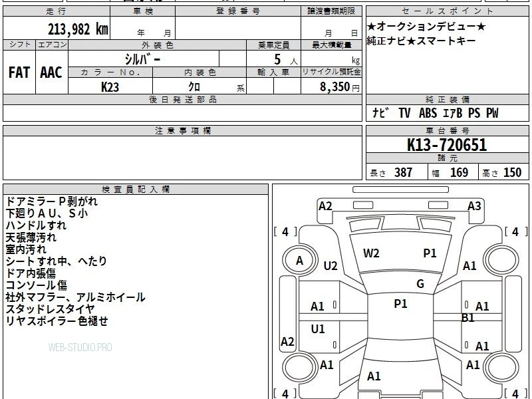This screenshot has width=532, height=399.
Task: Click the 後日発送部品 header bar
Action: (x=182, y=99)
